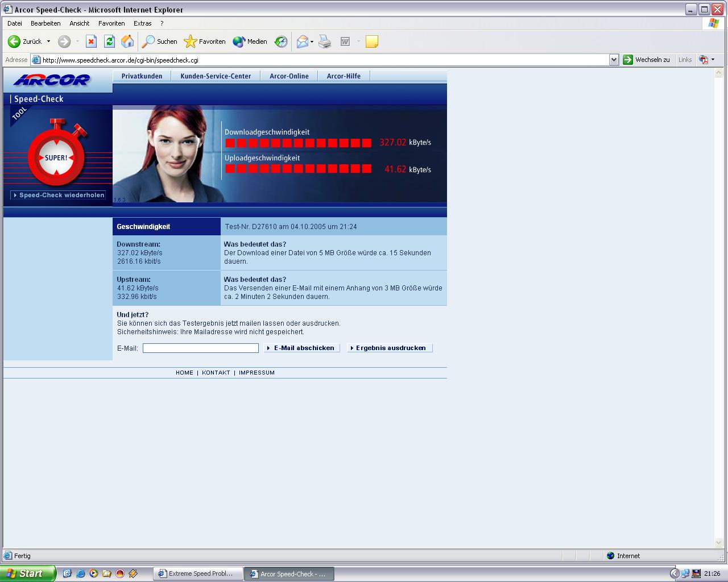The height and width of the screenshot is (582, 728).
Task: Switch to Extreme Speed Probl... taskbar window
Action: 198,573
